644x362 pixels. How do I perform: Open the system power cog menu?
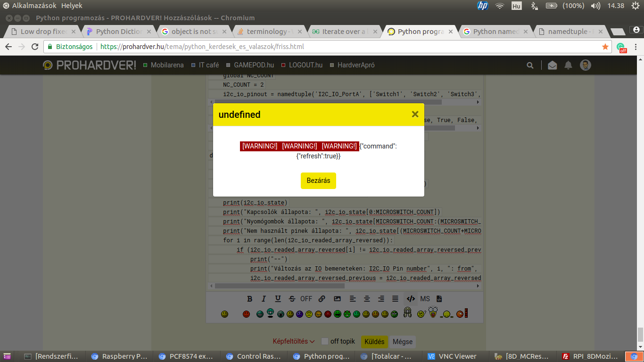[x=635, y=6]
